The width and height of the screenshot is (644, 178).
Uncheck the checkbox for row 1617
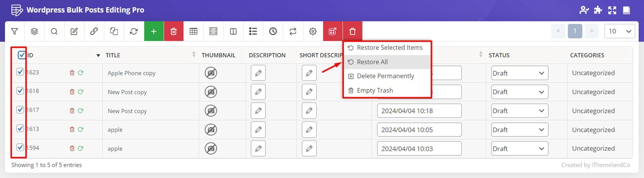point(20,110)
